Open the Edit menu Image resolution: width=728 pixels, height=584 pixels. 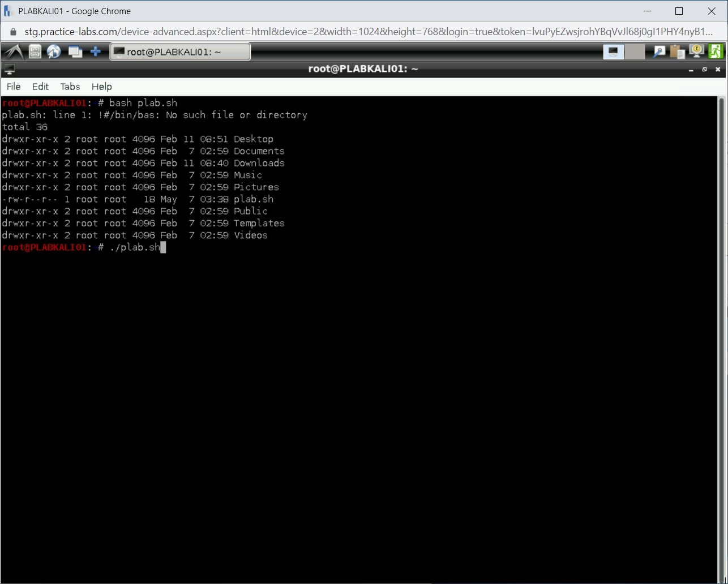[x=40, y=87]
